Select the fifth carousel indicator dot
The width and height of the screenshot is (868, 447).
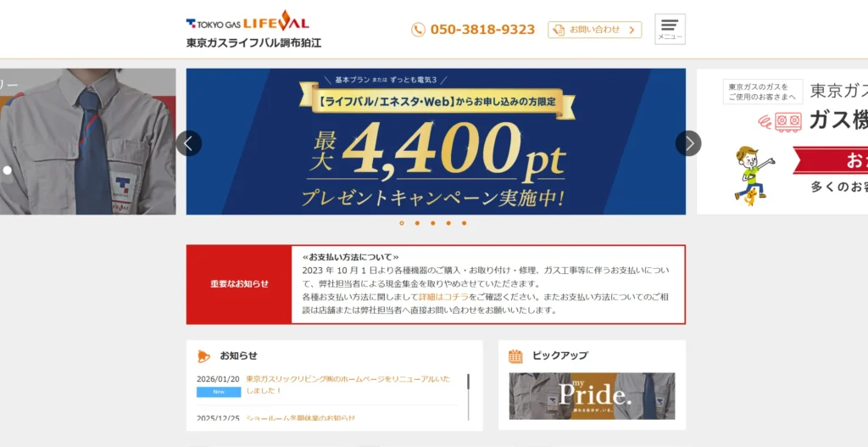(x=464, y=223)
